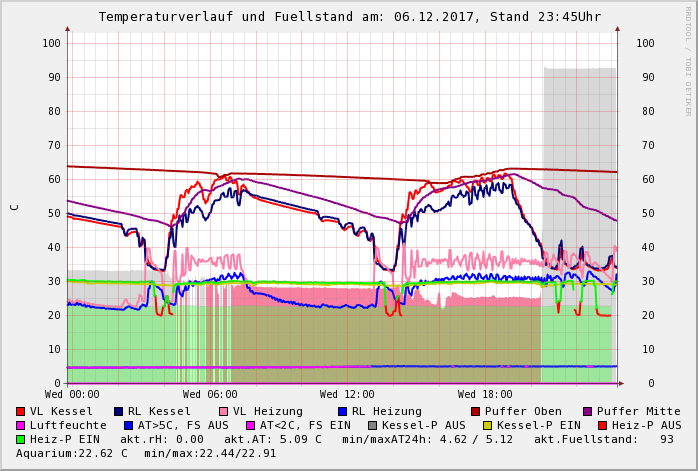Screen dimensions: 698x471
Task: Click the Wed 12:00 time axis label
Action: click(347, 394)
